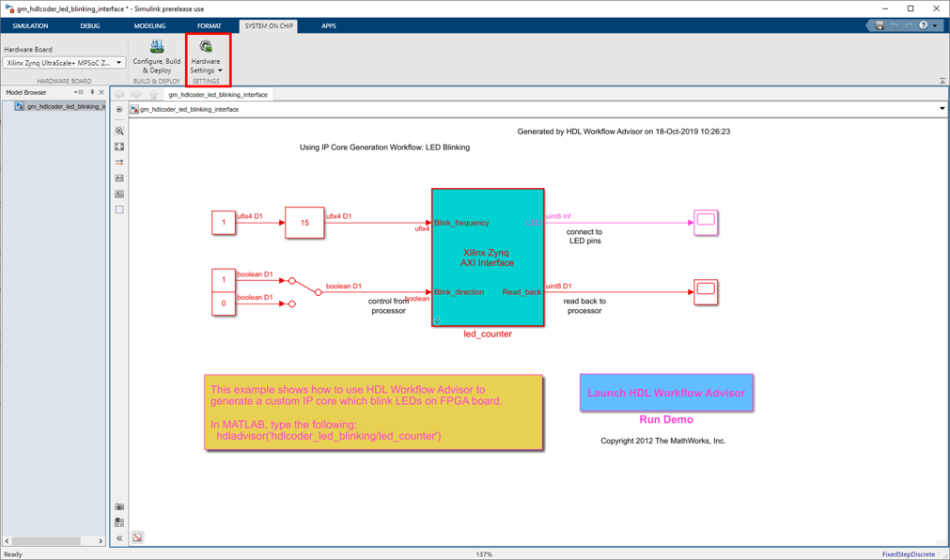
Task: Click the bottom Scope block near Read_back
Action: tap(706, 292)
